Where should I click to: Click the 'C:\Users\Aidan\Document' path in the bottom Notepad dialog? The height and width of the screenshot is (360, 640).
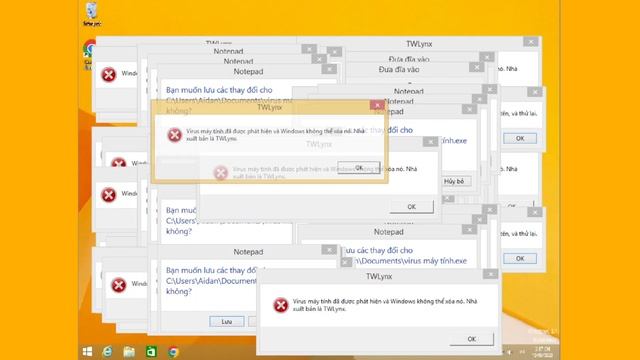click(x=211, y=281)
